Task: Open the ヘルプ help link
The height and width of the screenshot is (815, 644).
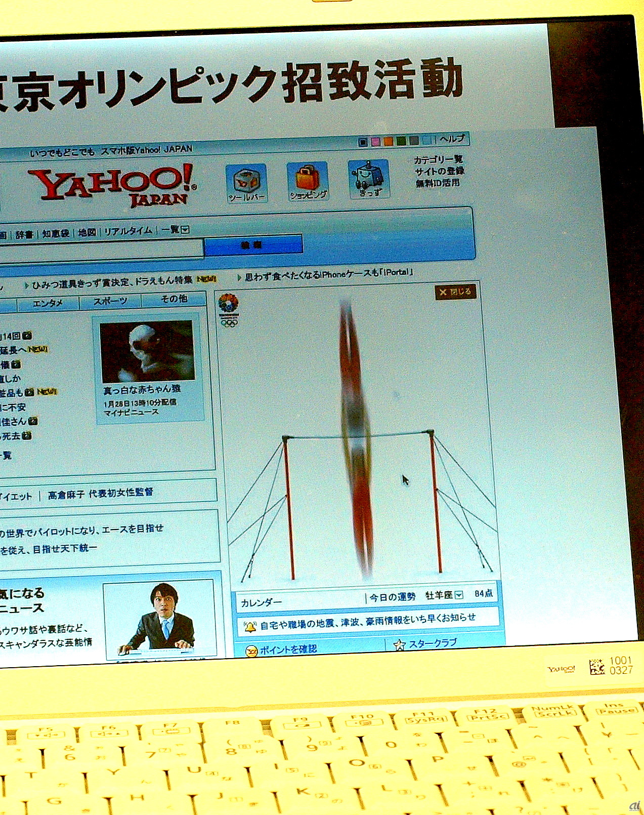Action: [x=452, y=139]
